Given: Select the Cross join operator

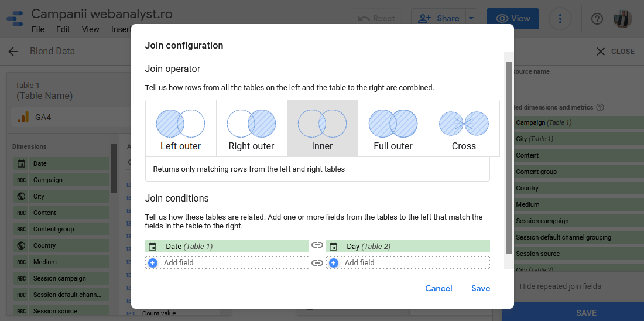Looking at the screenshot, I should [x=464, y=128].
